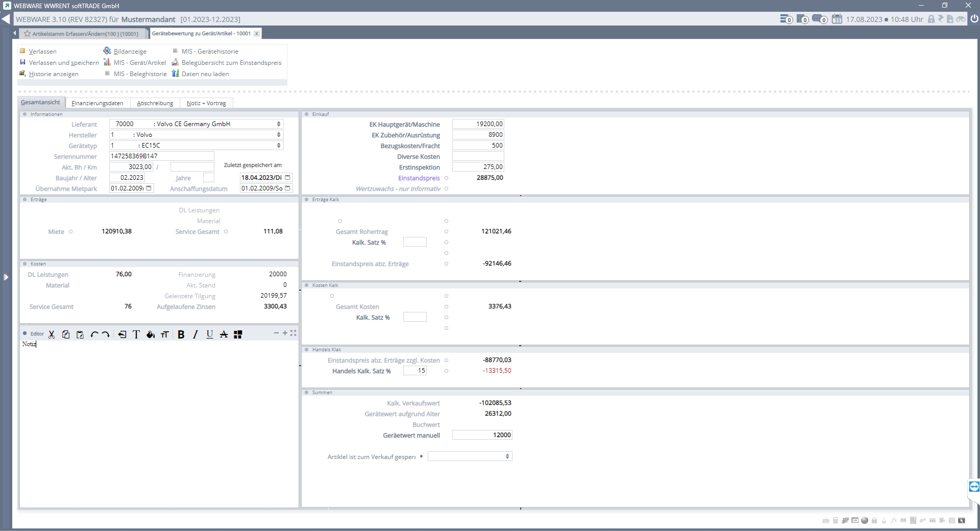
Task: Open date picker for Zuletzt gespeichert am
Action: point(288,178)
